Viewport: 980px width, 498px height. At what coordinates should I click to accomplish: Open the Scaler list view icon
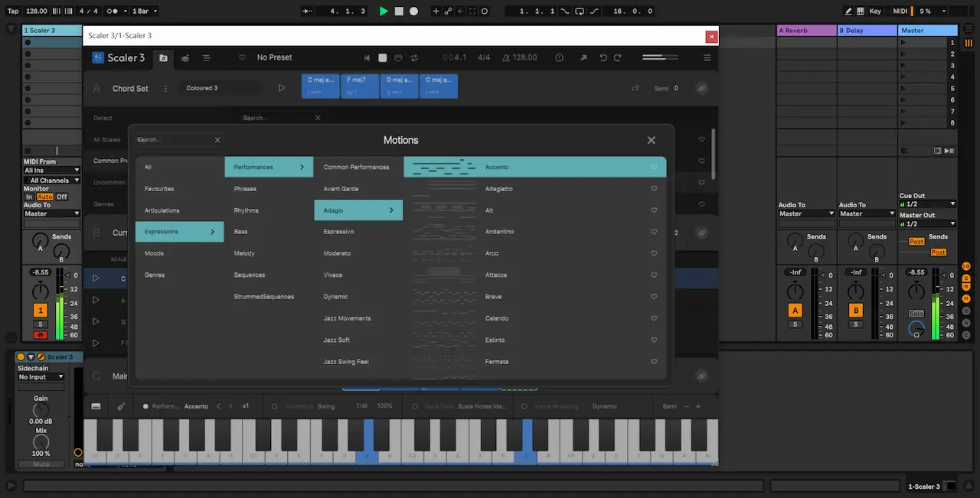point(207,57)
